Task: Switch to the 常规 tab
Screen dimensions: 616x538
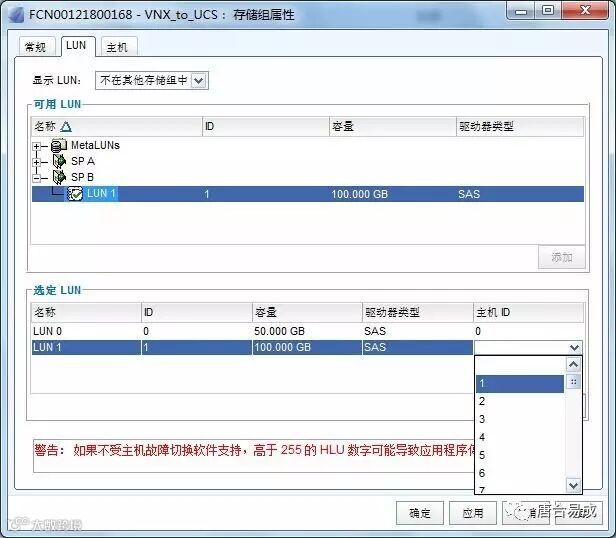Action: tap(35, 47)
